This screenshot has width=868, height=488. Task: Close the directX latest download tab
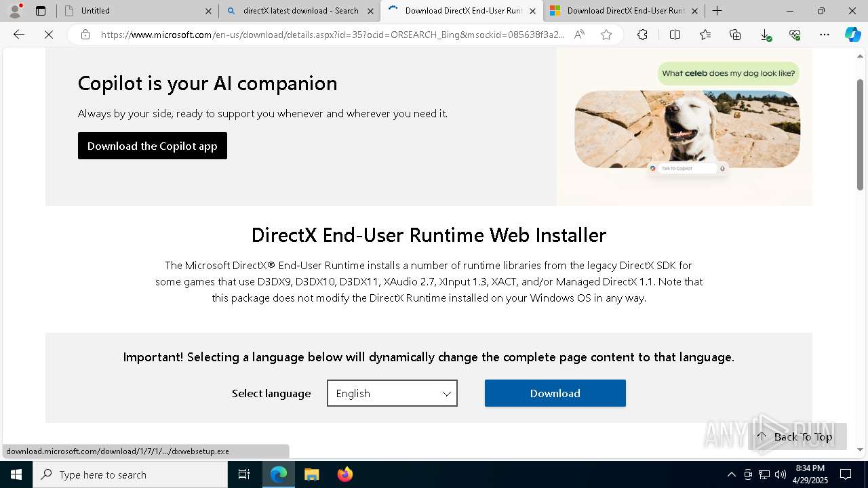pyautogui.click(x=370, y=11)
